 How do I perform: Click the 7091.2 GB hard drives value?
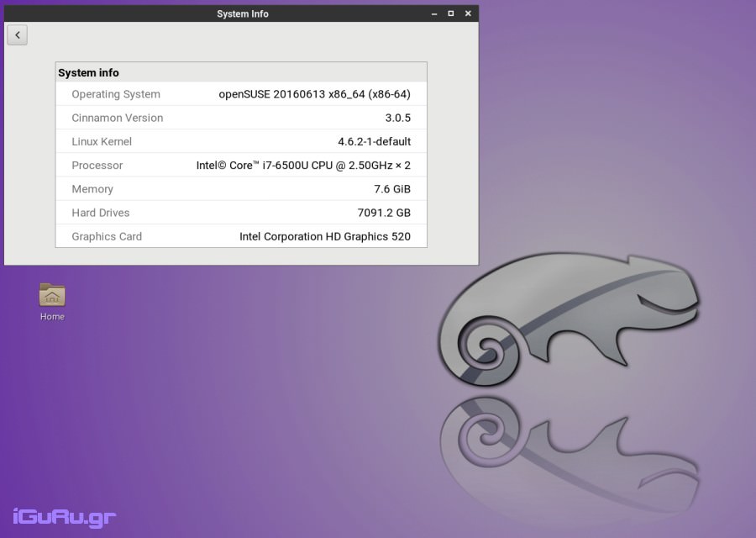coord(384,213)
